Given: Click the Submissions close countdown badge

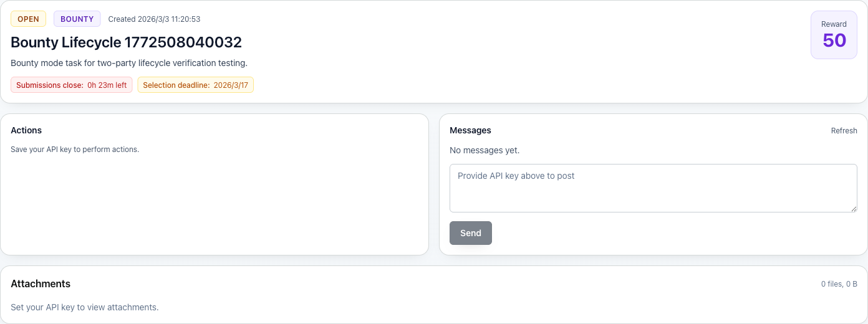Looking at the screenshot, I should pyautogui.click(x=71, y=85).
